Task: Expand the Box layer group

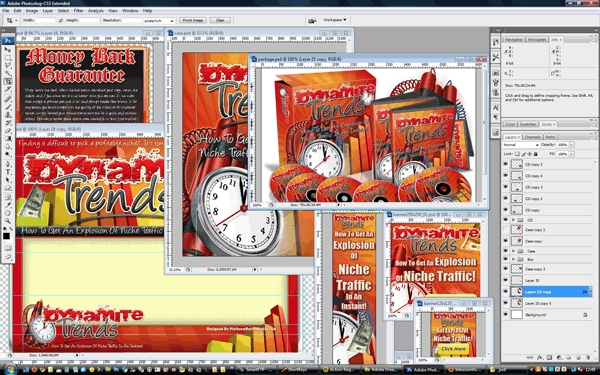Action: 514,259
